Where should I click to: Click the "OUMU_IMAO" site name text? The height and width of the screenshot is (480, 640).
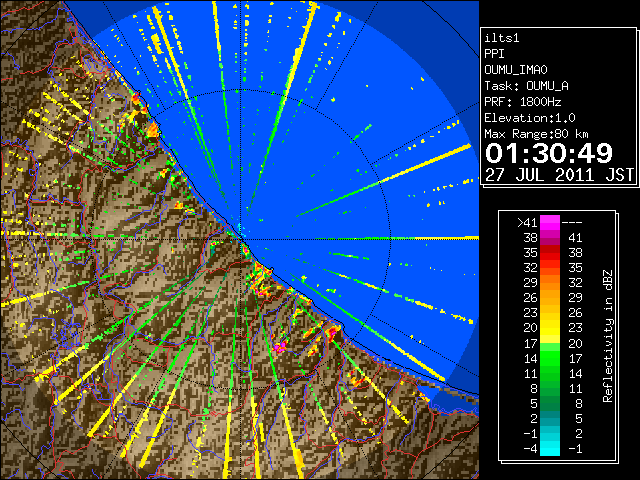pyautogui.click(x=516, y=70)
